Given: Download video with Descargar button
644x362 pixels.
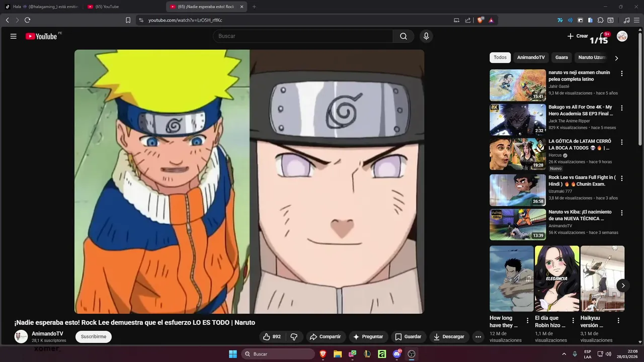Looking at the screenshot, I should pos(449,337).
